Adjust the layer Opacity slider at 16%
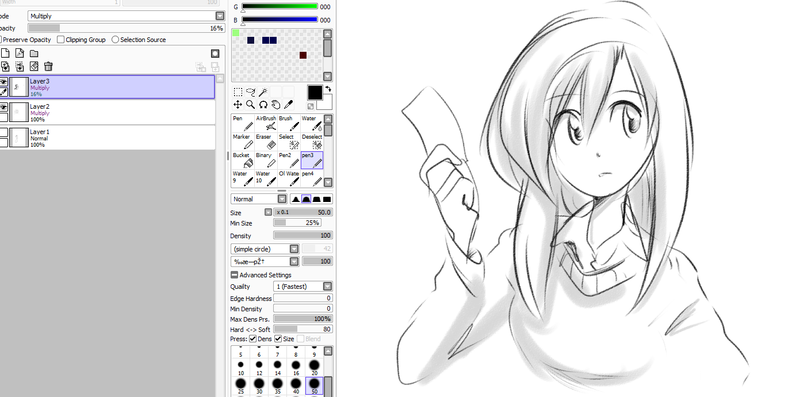The width and height of the screenshot is (800, 397). [x=126, y=29]
